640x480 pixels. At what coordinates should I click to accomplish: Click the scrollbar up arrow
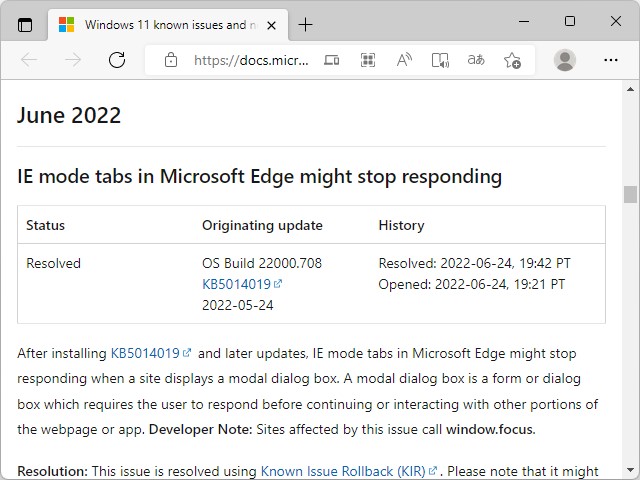coord(631,89)
